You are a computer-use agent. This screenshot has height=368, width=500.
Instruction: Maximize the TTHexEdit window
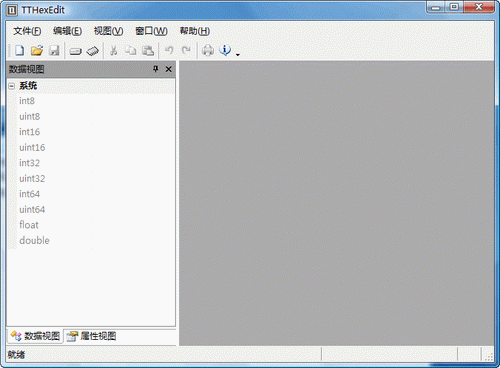tap(454, 7)
